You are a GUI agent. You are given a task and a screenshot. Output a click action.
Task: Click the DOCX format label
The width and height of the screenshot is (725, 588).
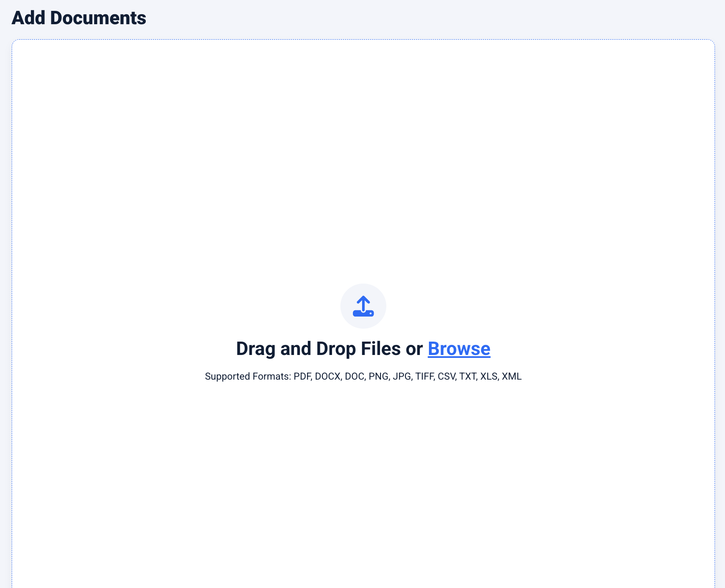click(328, 376)
